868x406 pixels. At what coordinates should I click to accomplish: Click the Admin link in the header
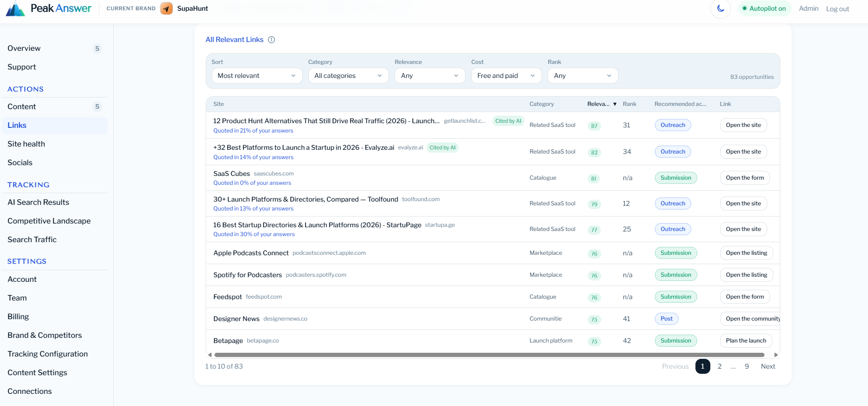(x=809, y=8)
